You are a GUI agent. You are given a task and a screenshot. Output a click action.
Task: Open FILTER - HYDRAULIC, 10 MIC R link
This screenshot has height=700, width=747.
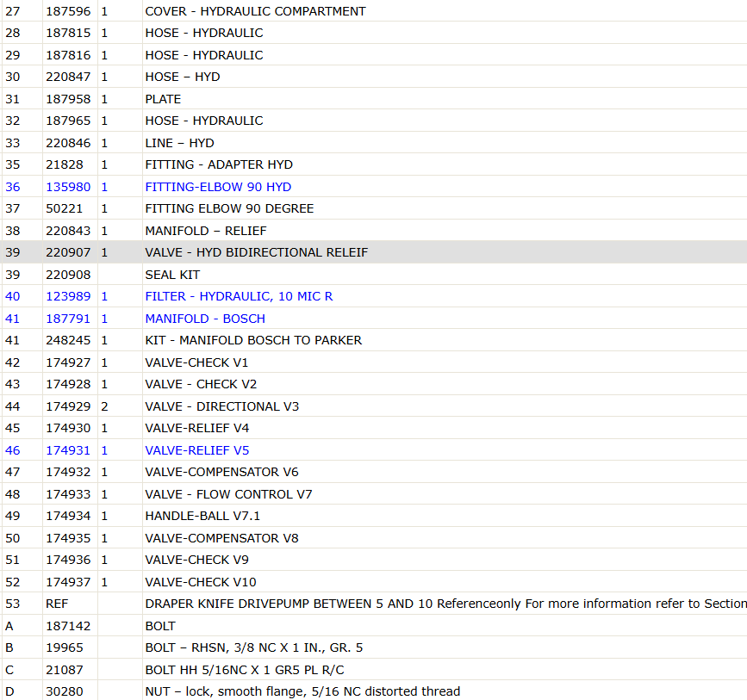click(x=239, y=296)
